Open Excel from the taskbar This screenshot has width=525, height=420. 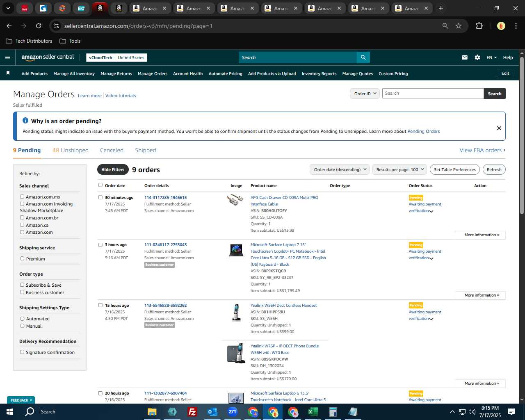point(313,412)
